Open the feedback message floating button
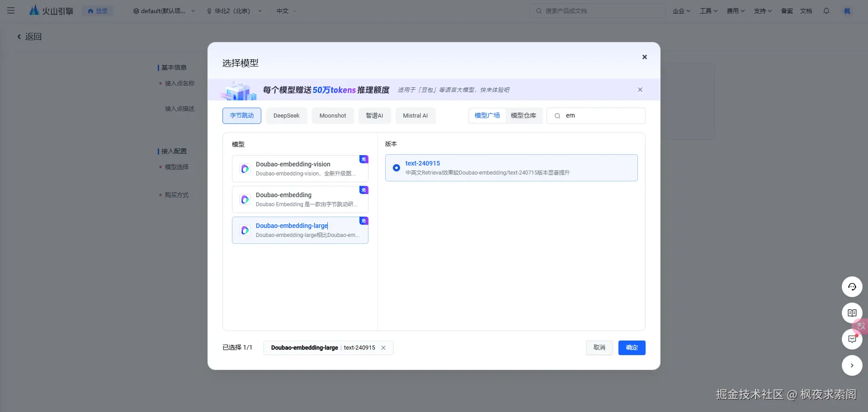Screen dimensions: 868x412 pos(852,339)
